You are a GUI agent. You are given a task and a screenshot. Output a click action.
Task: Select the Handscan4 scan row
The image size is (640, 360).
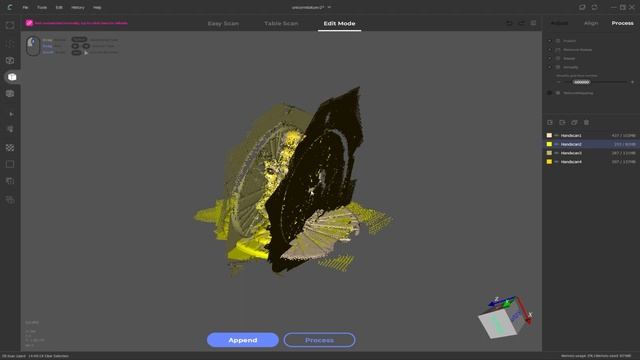[591, 162]
